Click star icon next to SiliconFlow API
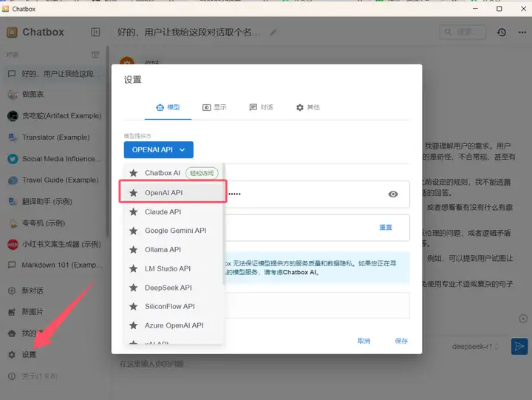The width and height of the screenshot is (532, 400). [134, 307]
